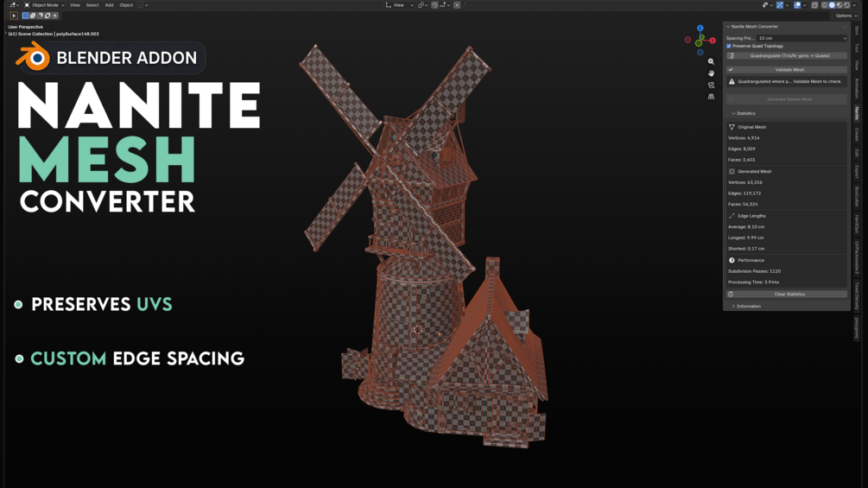Switch perspective/orthographic with the grid icon
868x488 pixels.
click(x=712, y=96)
